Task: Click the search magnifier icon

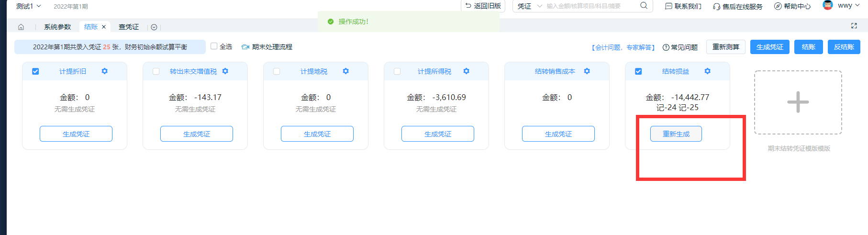Action: point(644,6)
